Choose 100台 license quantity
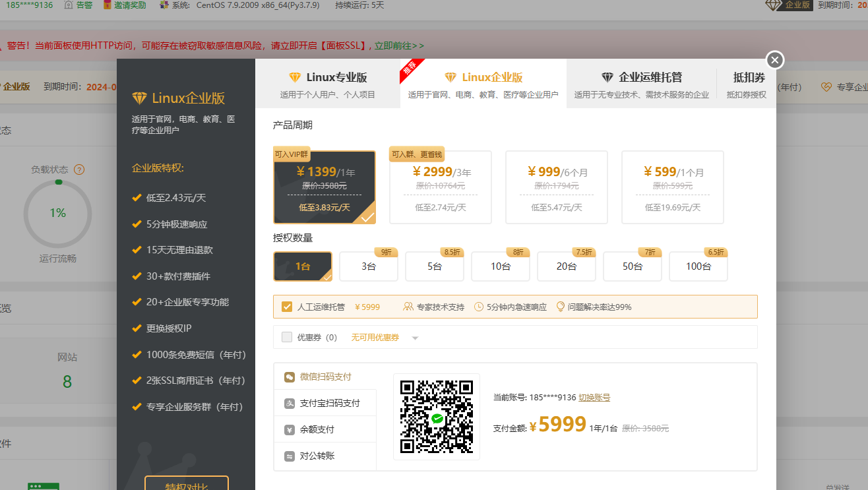The height and width of the screenshot is (490, 868). tap(698, 266)
